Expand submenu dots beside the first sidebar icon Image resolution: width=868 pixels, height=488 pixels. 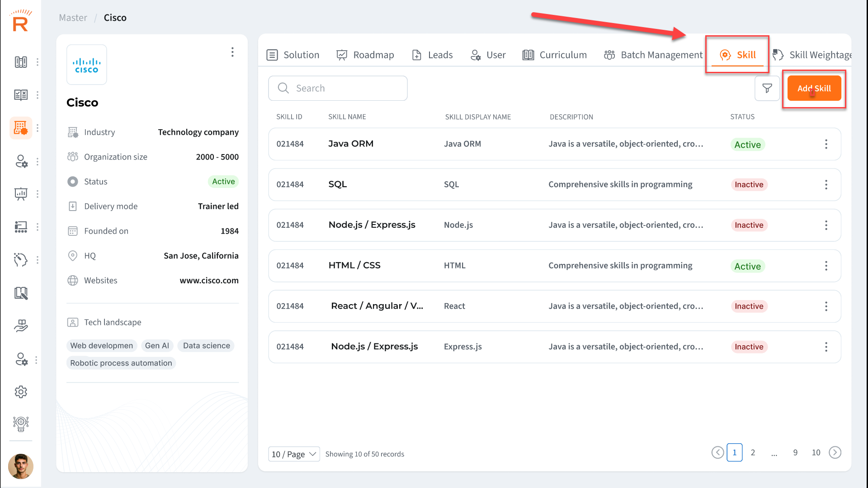pos(38,62)
